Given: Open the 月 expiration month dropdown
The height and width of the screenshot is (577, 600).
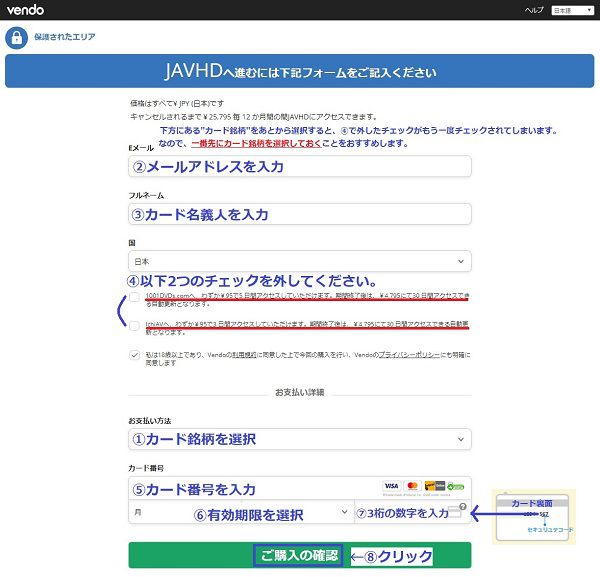Looking at the screenshot, I should pos(241,512).
